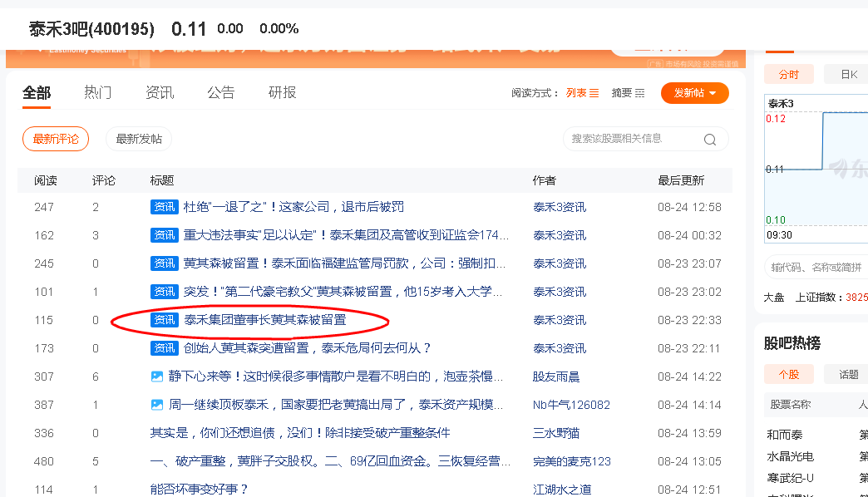Click the search magnifier icon
The width and height of the screenshot is (868, 497).
point(710,140)
